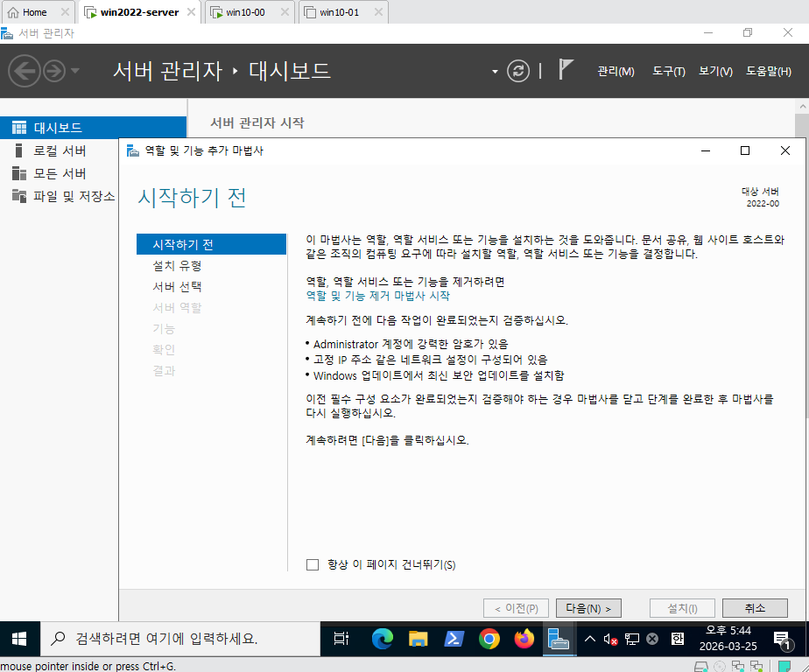Viewport: 809px width, 672px height.
Task: Launch Google Chrome from the taskbar
Action: pyautogui.click(x=489, y=639)
